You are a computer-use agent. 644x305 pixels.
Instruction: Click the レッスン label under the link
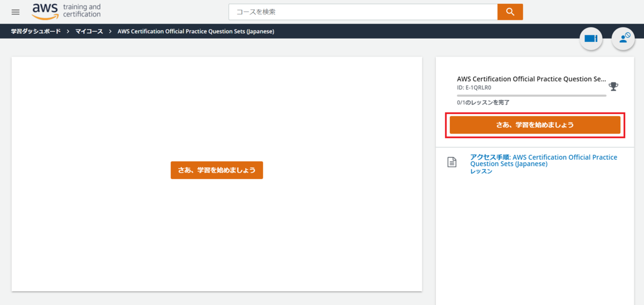click(x=481, y=172)
